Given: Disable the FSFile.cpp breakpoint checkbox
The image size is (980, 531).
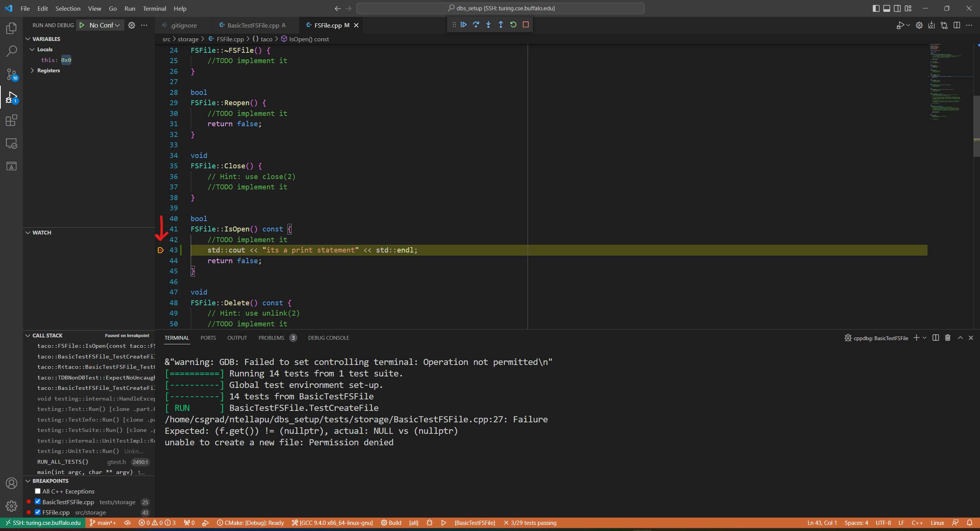Looking at the screenshot, I should (x=38, y=512).
